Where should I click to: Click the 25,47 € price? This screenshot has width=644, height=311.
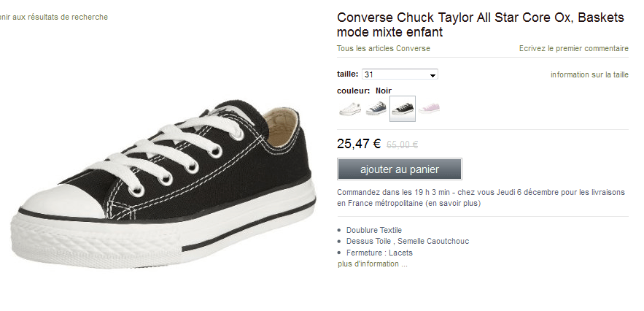(x=359, y=144)
